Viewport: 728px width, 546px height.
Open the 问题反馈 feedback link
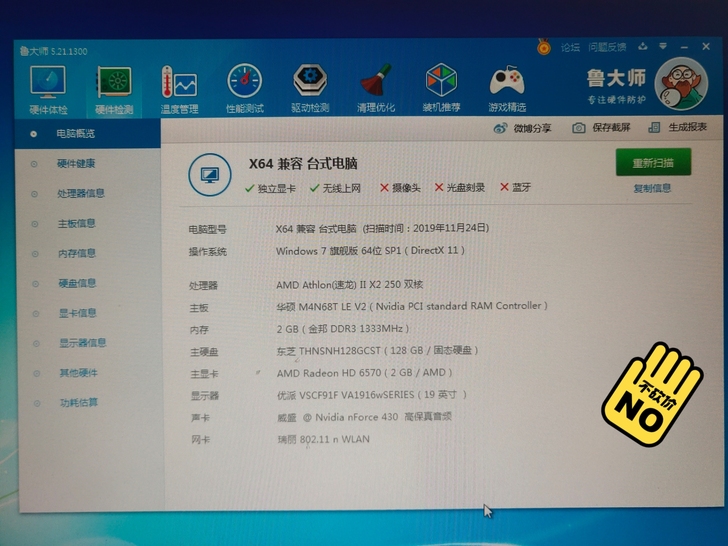[607, 47]
